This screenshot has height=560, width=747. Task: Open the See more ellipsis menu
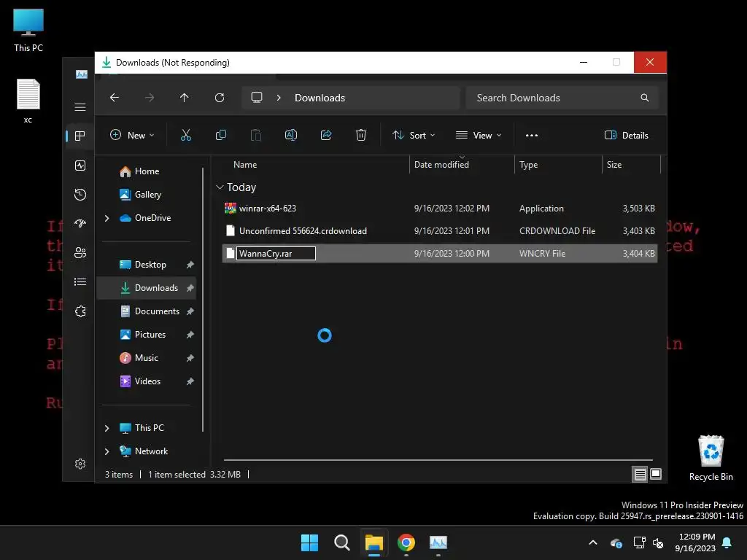pos(532,135)
